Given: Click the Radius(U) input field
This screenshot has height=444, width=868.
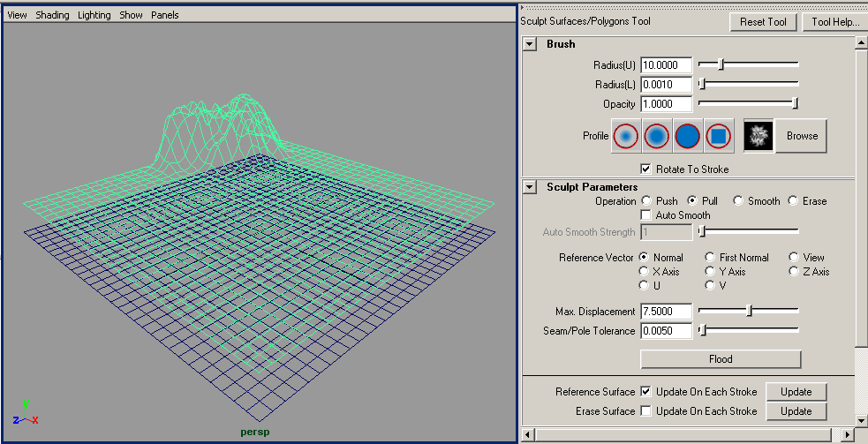Looking at the screenshot, I should [666, 65].
